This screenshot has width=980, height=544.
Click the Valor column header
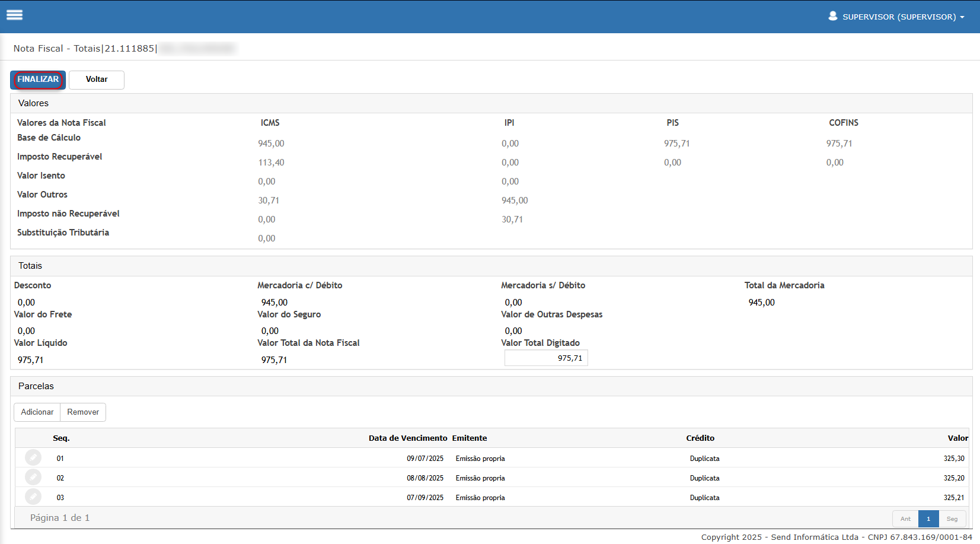pos(957,438)
